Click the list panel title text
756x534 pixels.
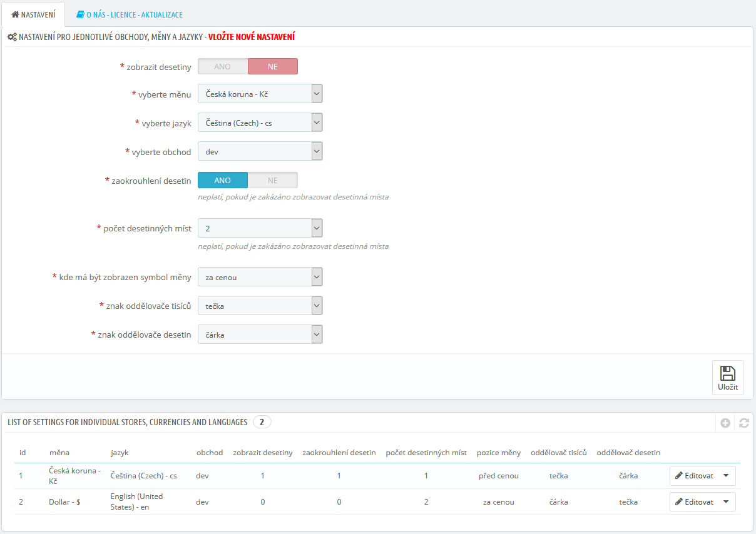(x=128, y=423)
